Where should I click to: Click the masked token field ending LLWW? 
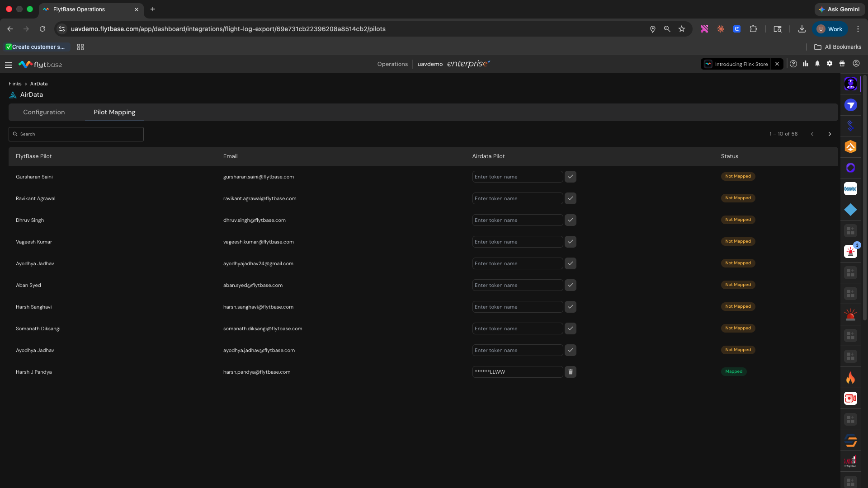click(518, 372)
